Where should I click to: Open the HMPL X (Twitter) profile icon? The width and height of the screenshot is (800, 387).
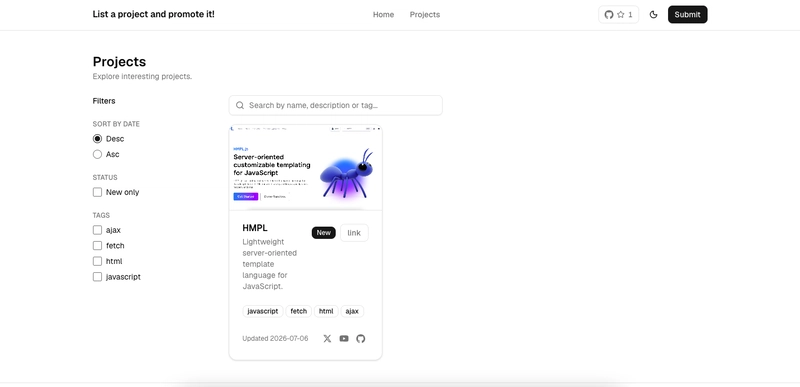pyautogui.click(x=327, y=339)
